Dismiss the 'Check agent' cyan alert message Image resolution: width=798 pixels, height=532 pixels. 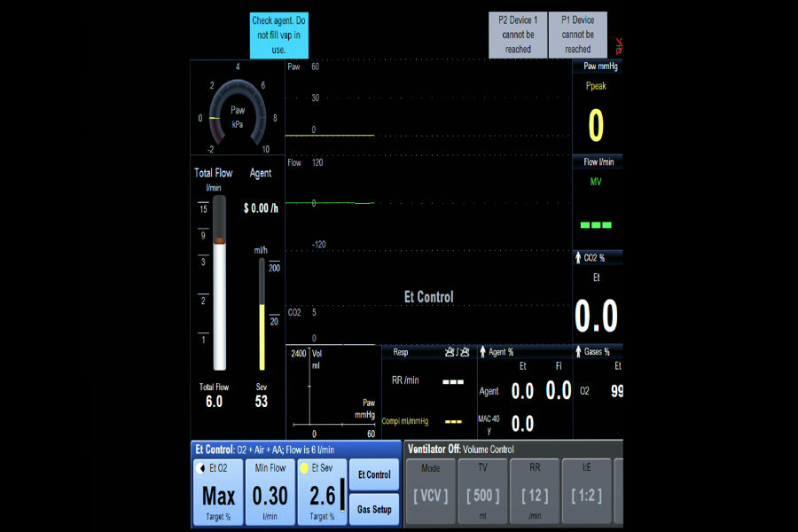tap(279, 35)
